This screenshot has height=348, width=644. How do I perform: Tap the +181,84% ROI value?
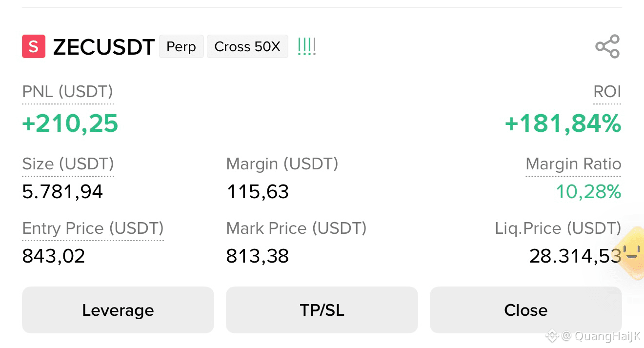pos(563,123)
